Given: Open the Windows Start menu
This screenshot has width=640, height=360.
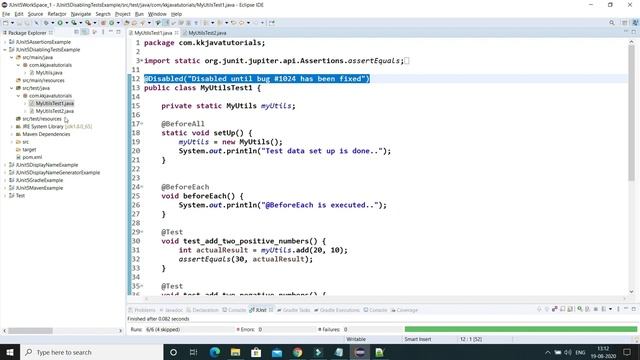Looking at the screenshot, I should click(x=10, y=352).
